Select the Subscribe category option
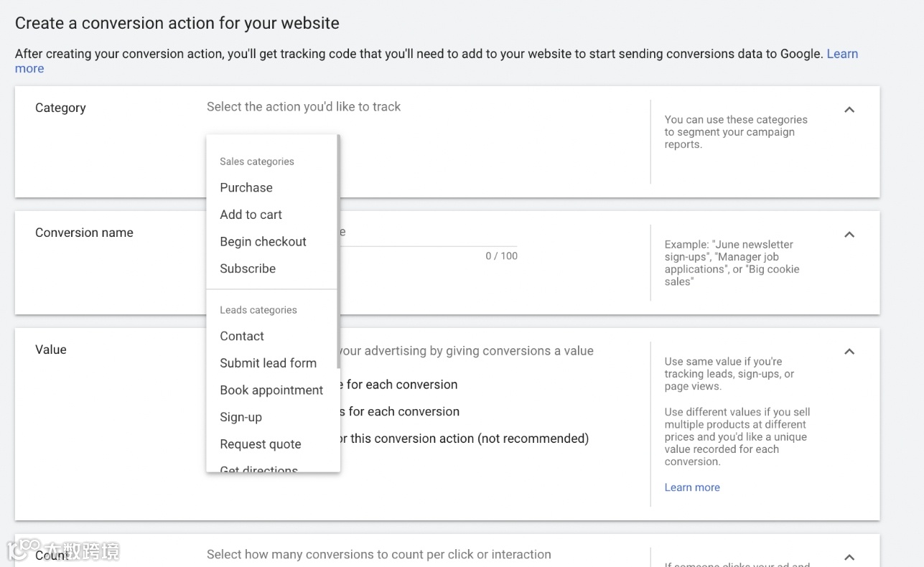 click(248, 268)
